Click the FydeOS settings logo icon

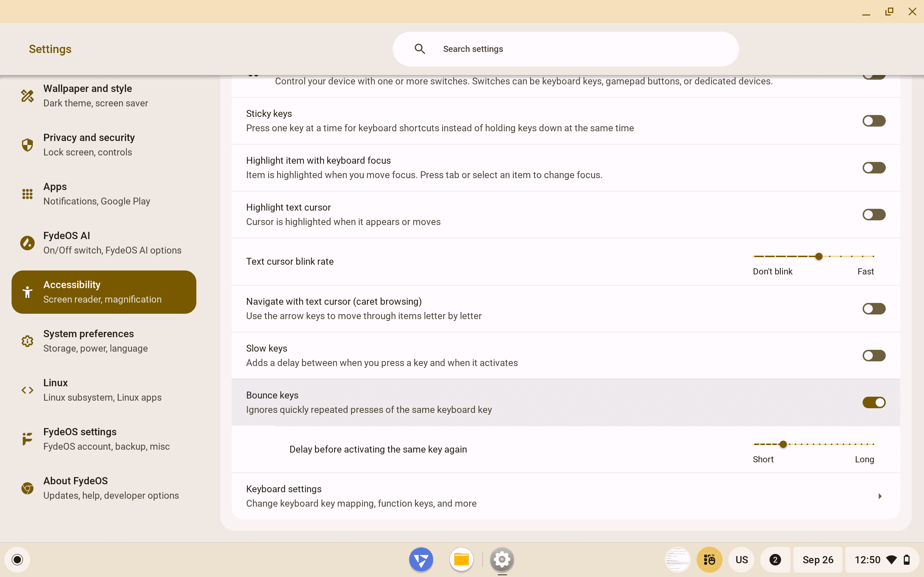[x=27, y=439]
